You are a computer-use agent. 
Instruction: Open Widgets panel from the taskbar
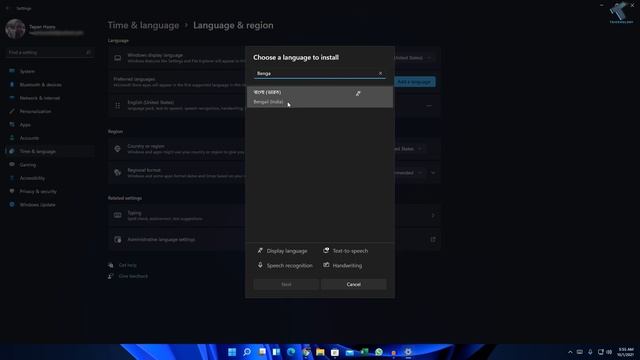click(276, 352)
